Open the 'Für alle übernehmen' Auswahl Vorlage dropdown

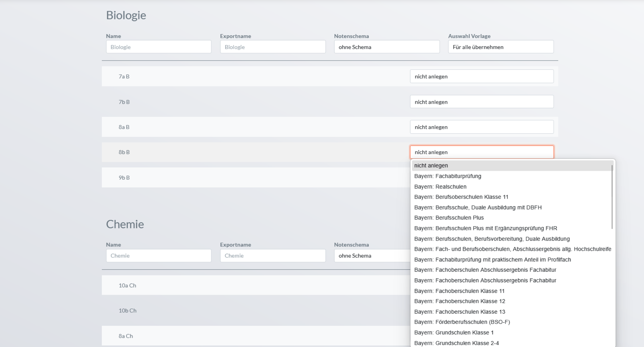(501, 47)
